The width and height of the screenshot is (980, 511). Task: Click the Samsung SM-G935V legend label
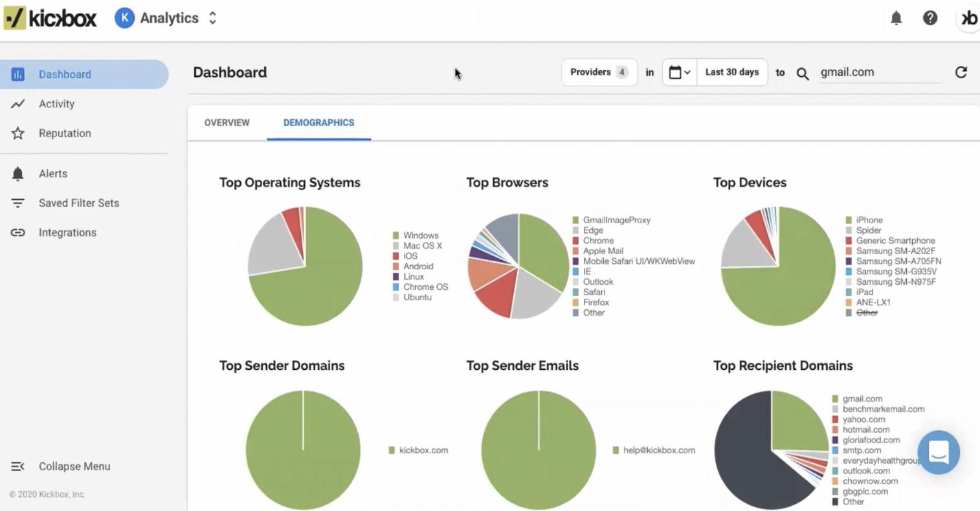tap(896, 272)
